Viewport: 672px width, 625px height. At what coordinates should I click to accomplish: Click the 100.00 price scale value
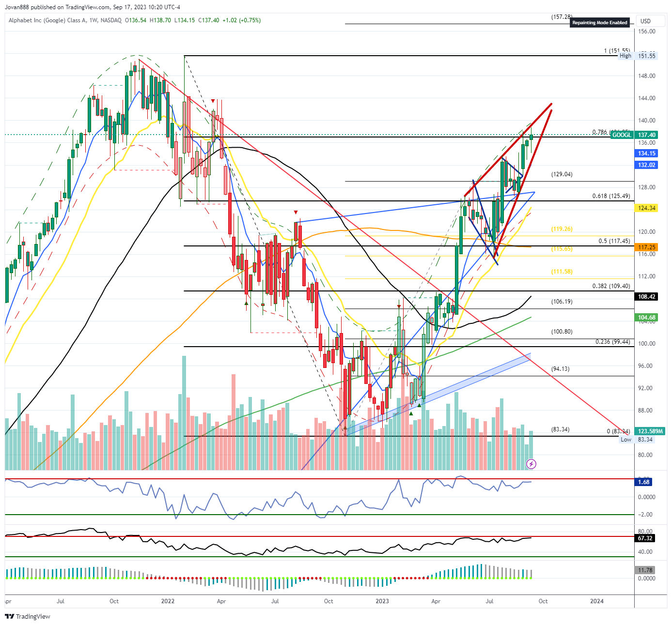point(646,344)
